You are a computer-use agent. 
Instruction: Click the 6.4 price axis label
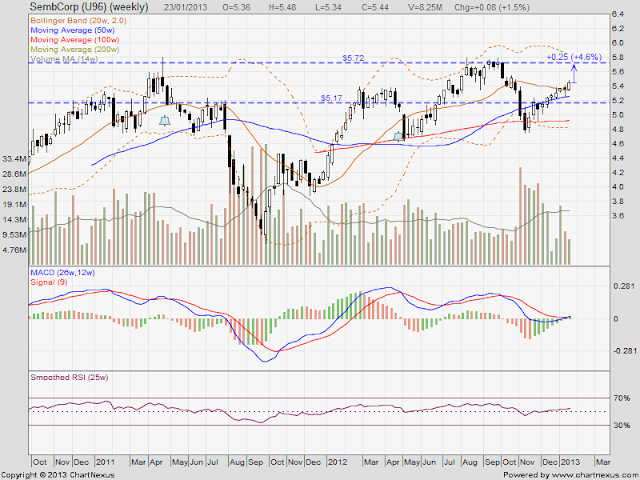tap(618, 14)
